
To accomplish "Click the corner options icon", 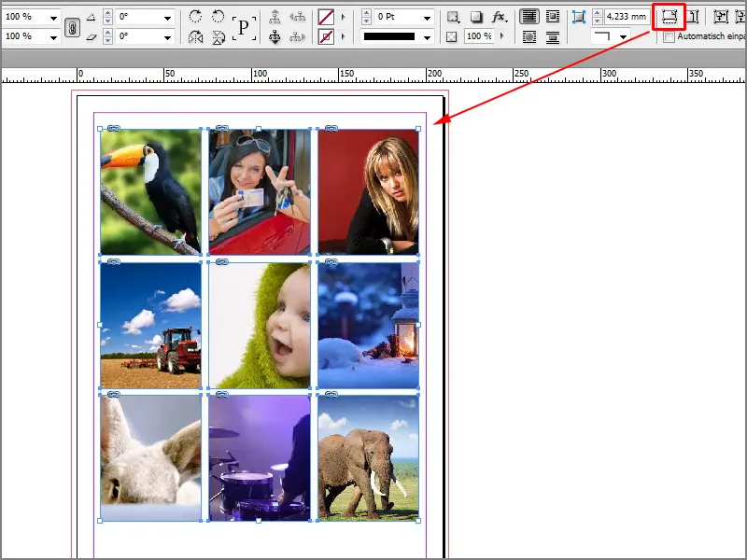I will coord(579,17).
